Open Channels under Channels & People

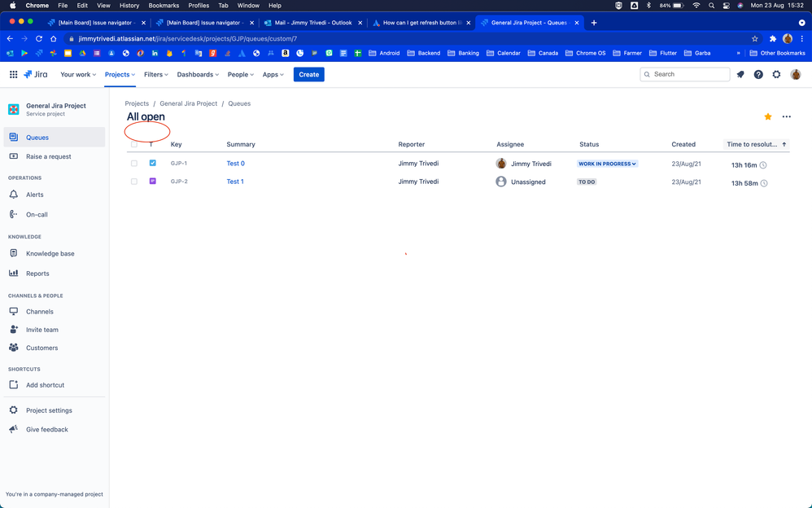(x=39, y=311)
